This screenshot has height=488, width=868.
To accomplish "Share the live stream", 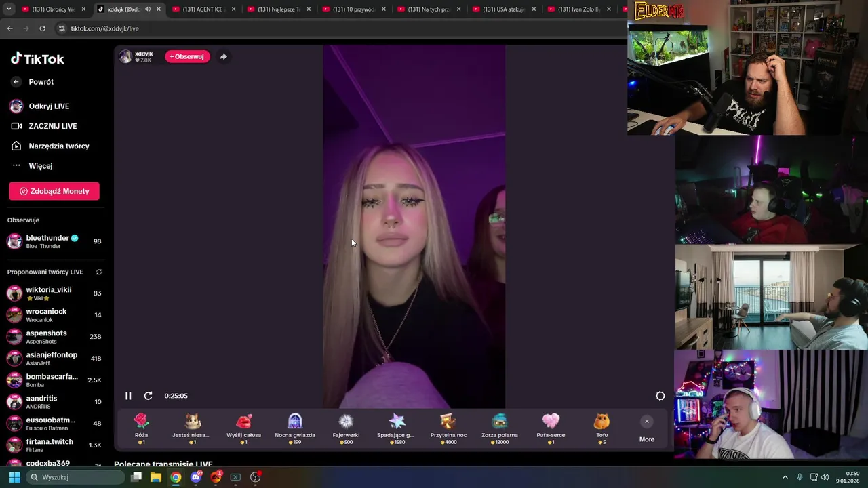I will [x=224, y=56].
